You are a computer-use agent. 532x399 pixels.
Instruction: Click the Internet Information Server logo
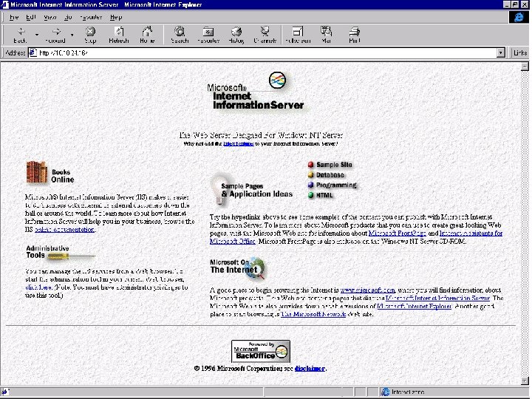coord(256,91)
